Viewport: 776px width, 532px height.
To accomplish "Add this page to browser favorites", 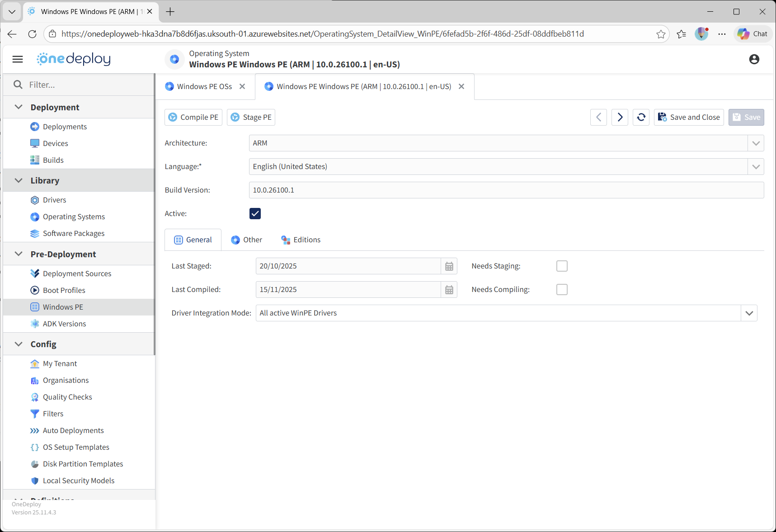I will coord(661,34).
